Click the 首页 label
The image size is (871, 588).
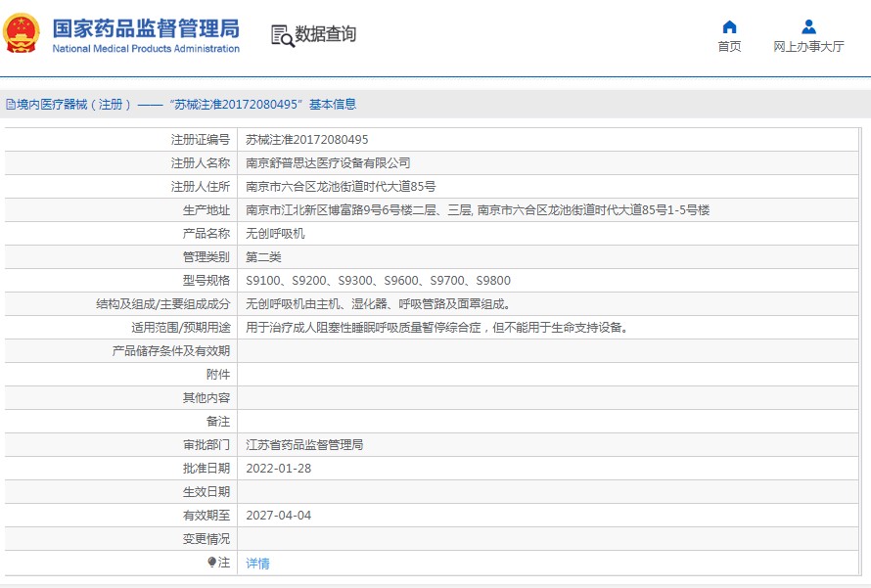click(729, 47)
